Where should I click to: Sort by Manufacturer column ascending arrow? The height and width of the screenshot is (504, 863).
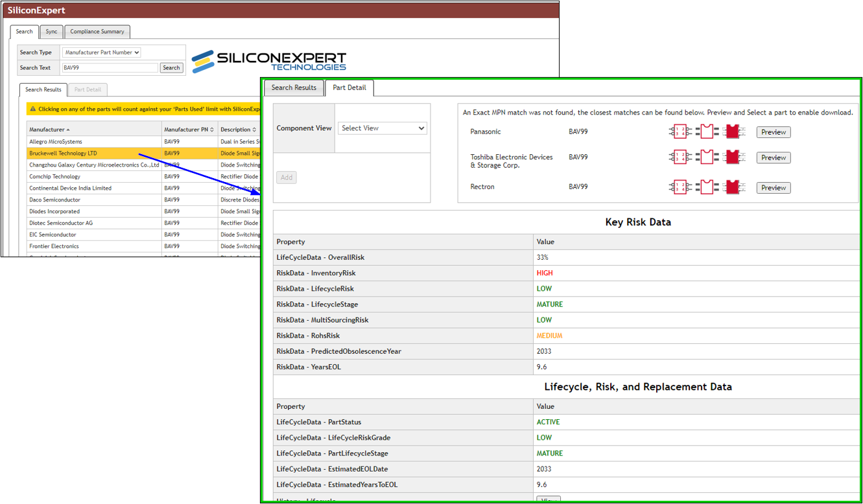coord(68,130)
